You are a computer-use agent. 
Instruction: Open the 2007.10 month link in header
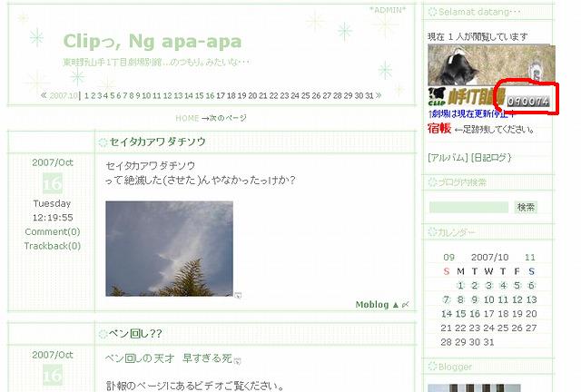coord(64,95)
